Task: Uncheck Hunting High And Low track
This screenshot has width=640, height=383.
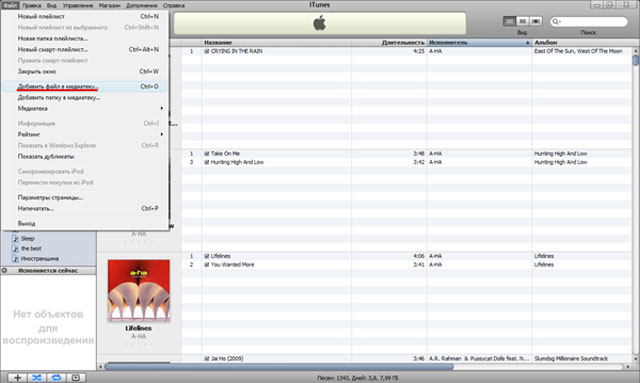Action: 207,163
